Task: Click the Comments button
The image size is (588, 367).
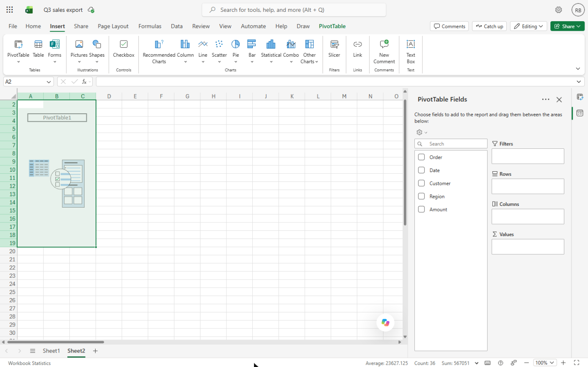Action: coord(449,26)
